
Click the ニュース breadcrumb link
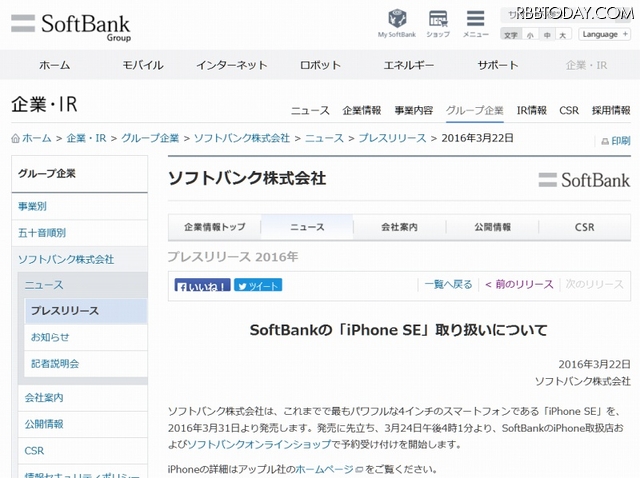click(x=324, y=138)
